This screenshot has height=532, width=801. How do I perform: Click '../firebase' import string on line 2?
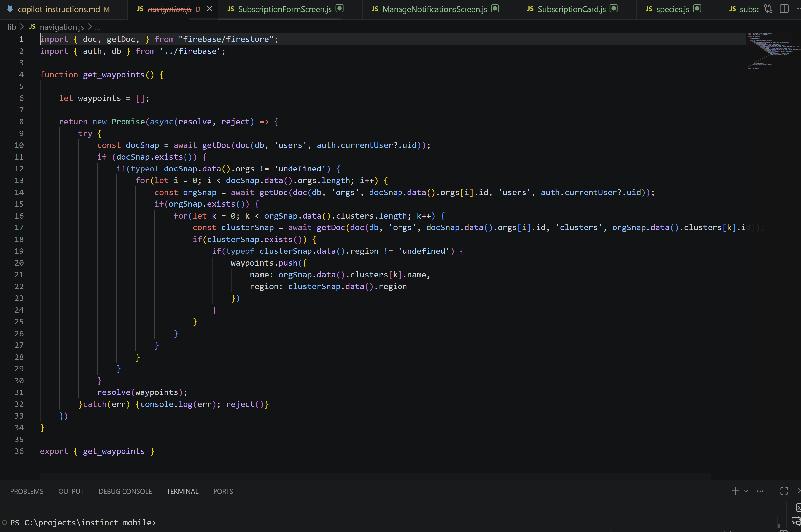click(x=190, y=51)
